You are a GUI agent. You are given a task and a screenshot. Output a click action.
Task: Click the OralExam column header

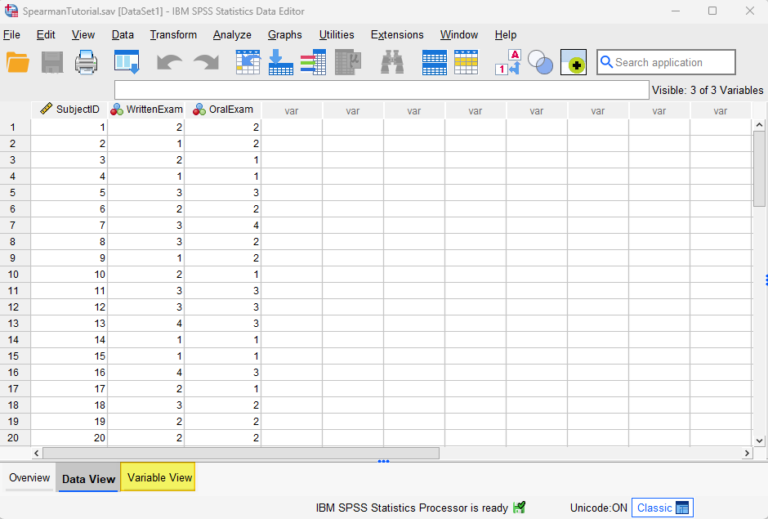click(x=223, y=110)
